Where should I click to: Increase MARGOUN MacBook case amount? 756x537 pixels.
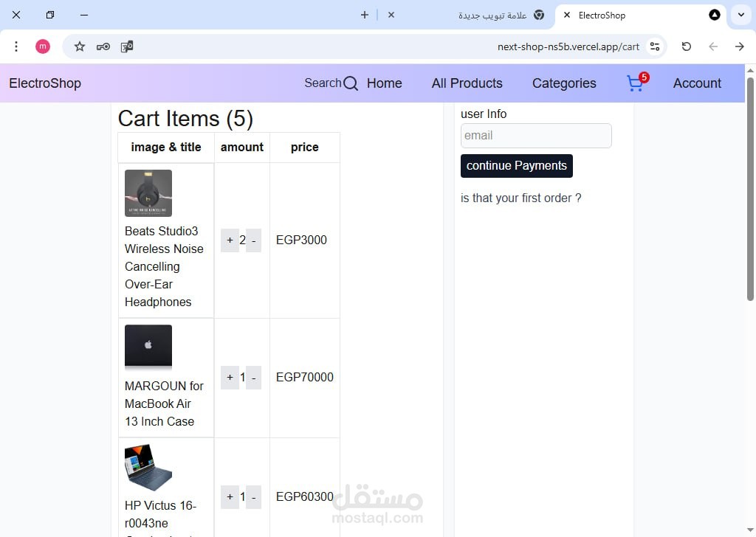pos(230,378)
